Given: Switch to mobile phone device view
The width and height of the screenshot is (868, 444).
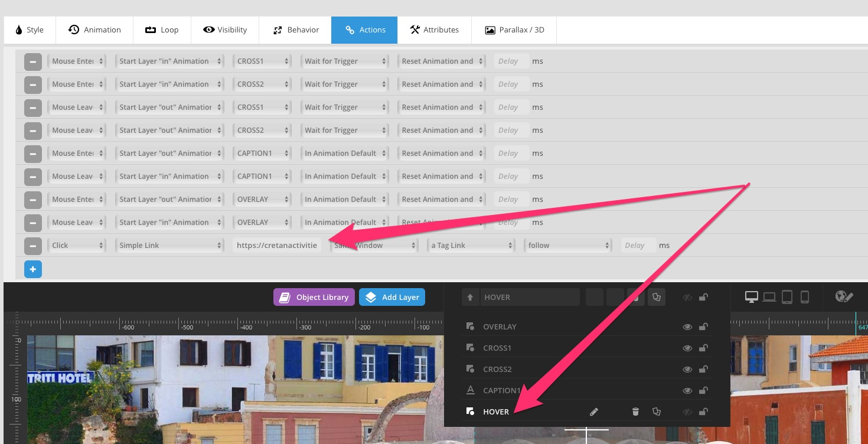Looking at the screenshot, I should pyautogui.click(x=804, y=297).
